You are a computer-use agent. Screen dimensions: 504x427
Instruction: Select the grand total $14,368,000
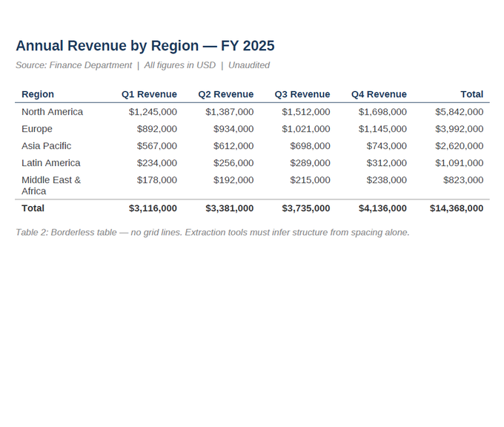click(457, 208)
